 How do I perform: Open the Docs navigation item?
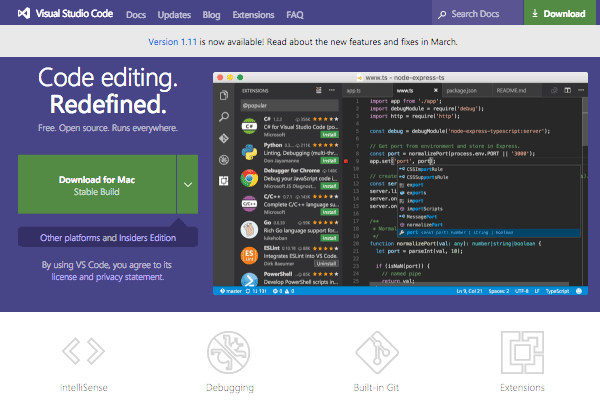tap(136, 15)
